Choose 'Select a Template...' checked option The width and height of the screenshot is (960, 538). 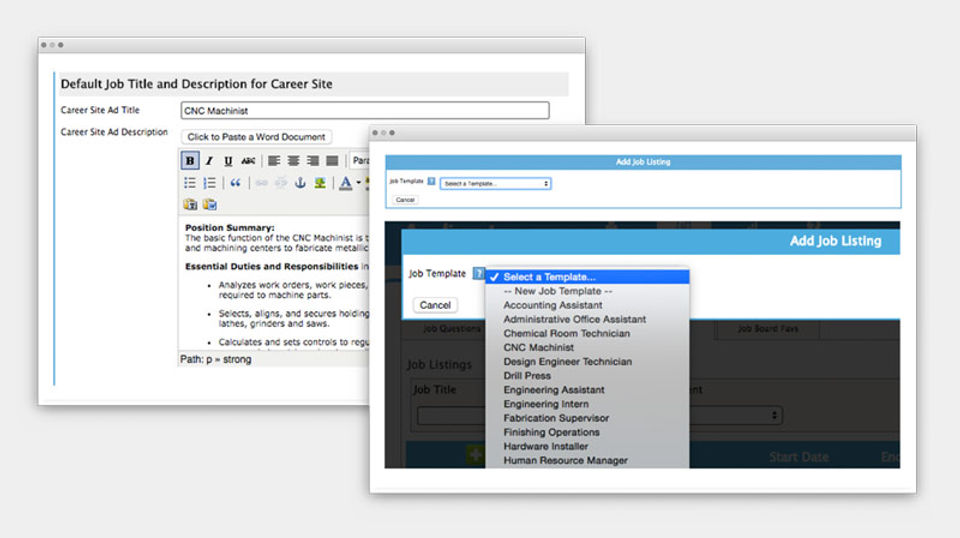(587, 277)
